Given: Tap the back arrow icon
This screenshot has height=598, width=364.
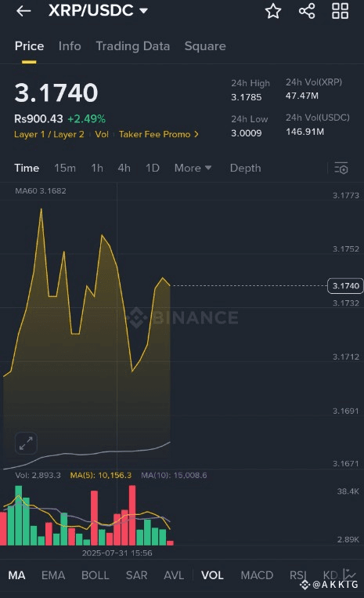Looking at the screenshot, I should pyautogui.click(x=23, y=11).
